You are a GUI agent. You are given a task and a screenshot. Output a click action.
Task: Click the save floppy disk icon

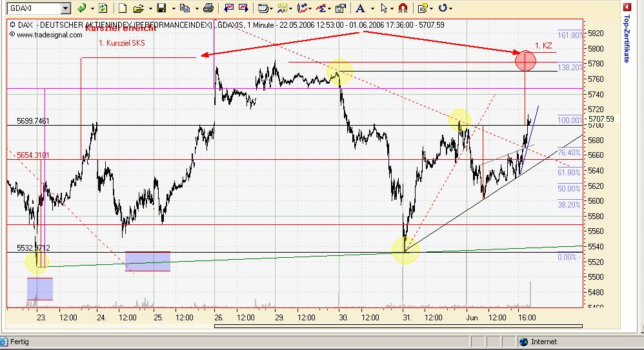(x=161, y=8)
